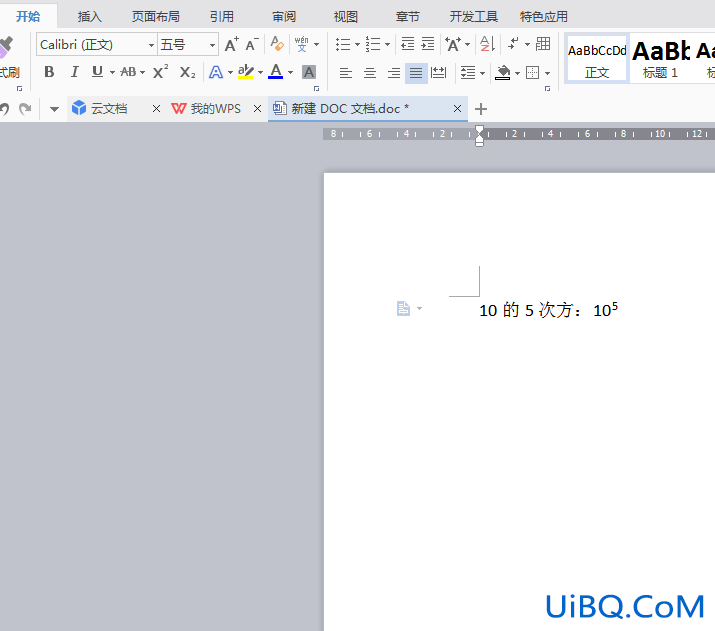
Task: Click the Decrease indent icon
Action: click(407, 44)
